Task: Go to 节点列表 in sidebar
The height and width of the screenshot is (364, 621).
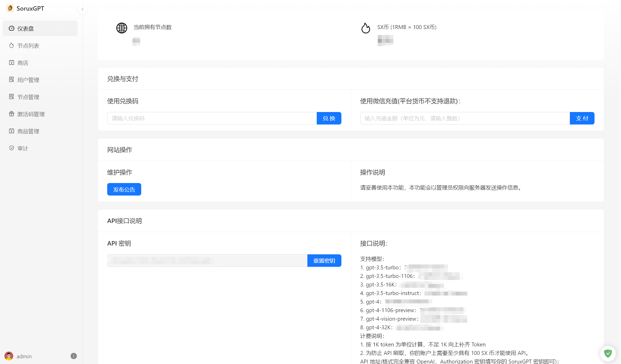Action: point(28,46)
